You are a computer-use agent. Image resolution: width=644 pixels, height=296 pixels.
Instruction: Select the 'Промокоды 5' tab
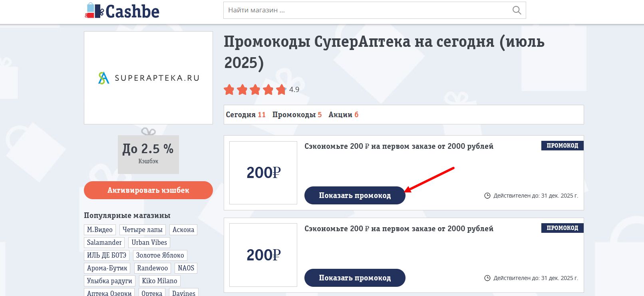click(297, 115)
